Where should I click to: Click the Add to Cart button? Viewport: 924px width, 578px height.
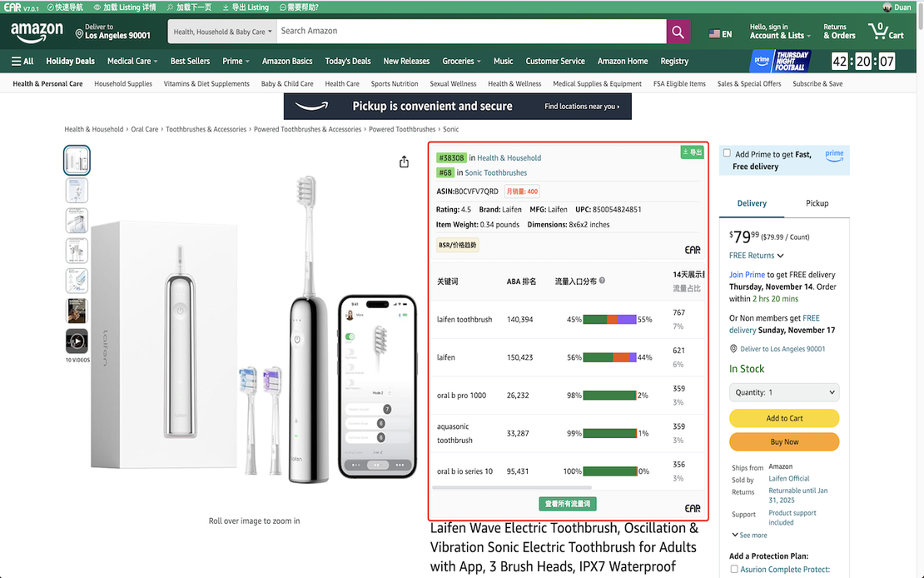[783, 417]
